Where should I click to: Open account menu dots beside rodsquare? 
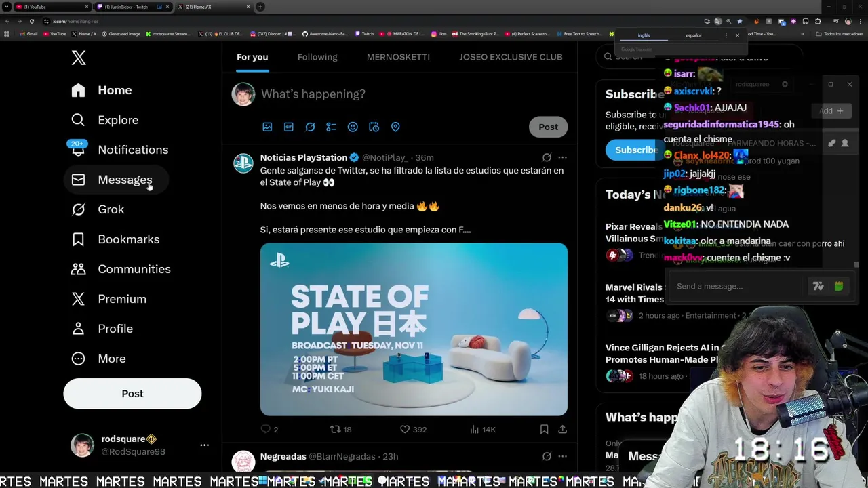tap(204, 445)
